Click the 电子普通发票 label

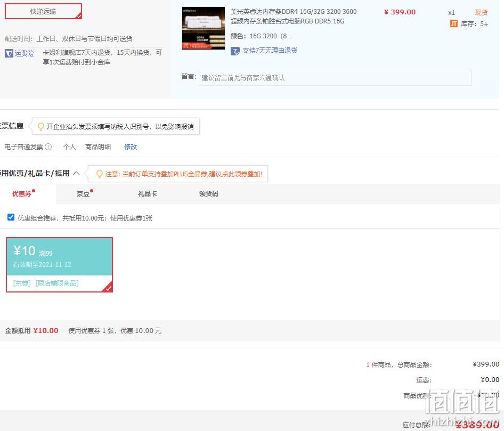click(x=24, y=147)
